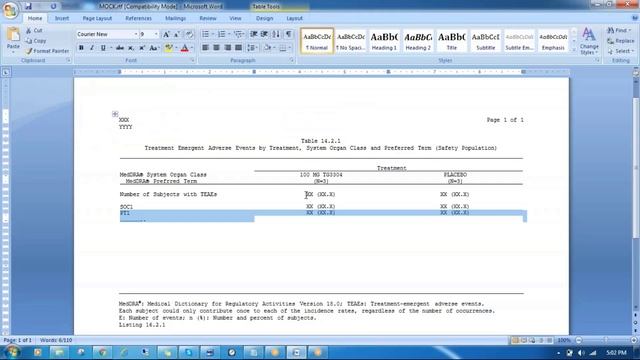Apply numbered list formatting
The width and height of the screenshot is (640, 360).
pos(221,34)
